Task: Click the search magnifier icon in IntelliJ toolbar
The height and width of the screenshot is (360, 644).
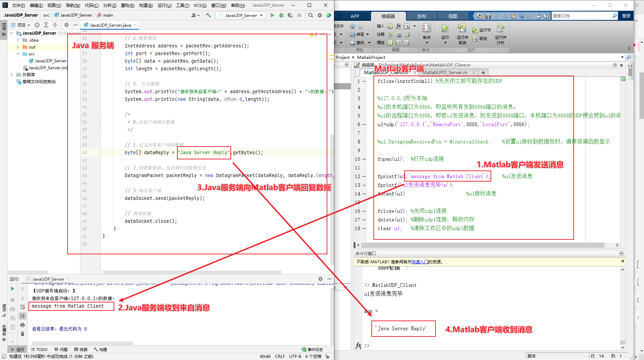Action: pos(311,15)
